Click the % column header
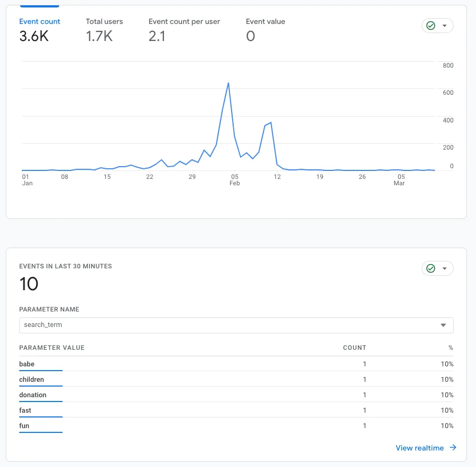476x467 pixels. click(x=451, y=348)
